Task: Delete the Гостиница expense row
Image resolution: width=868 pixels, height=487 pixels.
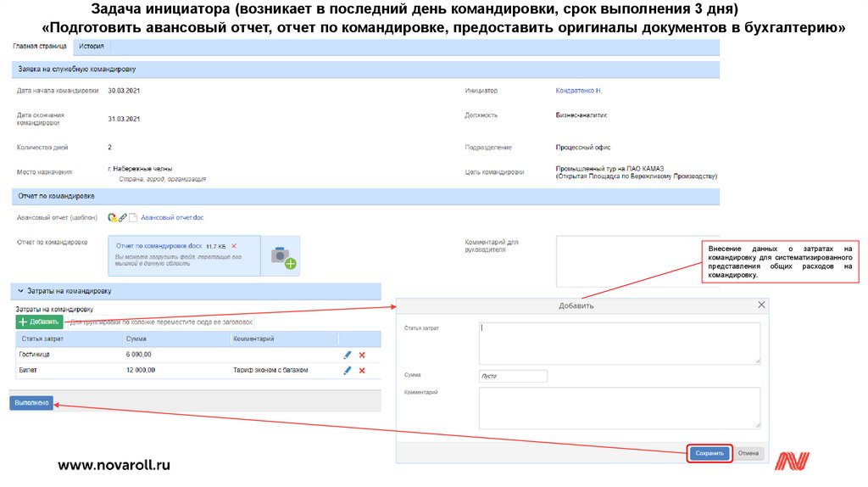Action: coord(362,355)
